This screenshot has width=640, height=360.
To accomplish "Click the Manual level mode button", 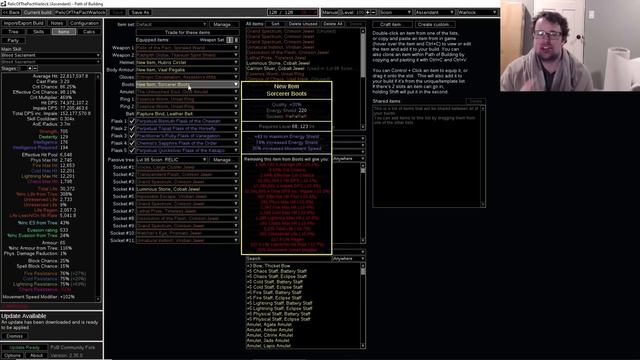I will pyautogui.click(x=330, y=12).
